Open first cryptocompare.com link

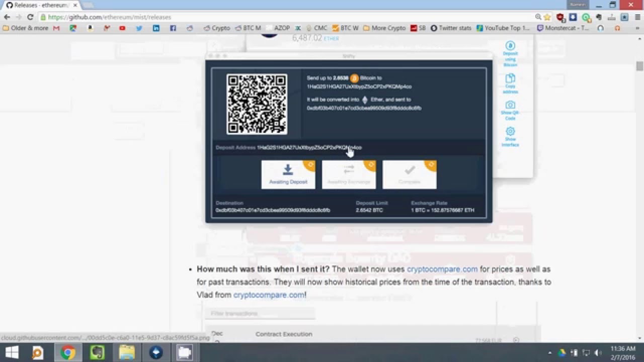pyautogui.click(x=442, y=269)
